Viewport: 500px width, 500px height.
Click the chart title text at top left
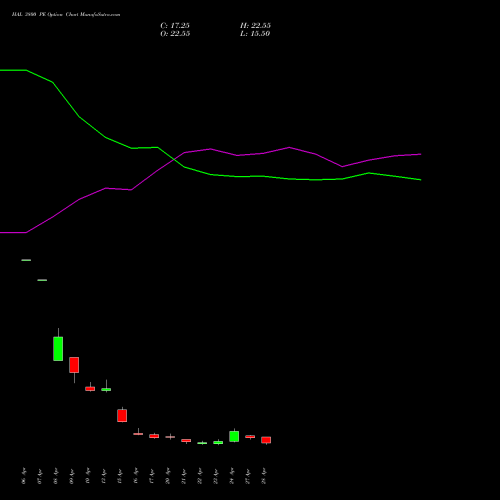66,15
